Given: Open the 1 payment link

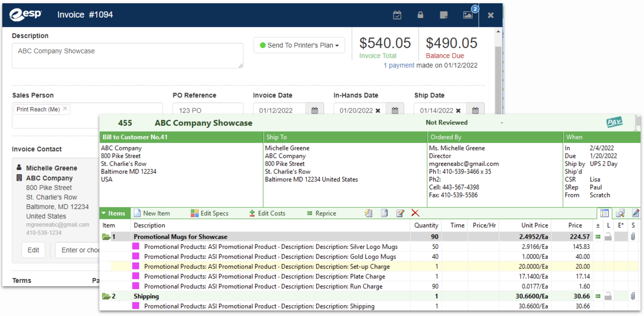Looking at the screenshot, I should pyautogui.click(x=399, y=65).
